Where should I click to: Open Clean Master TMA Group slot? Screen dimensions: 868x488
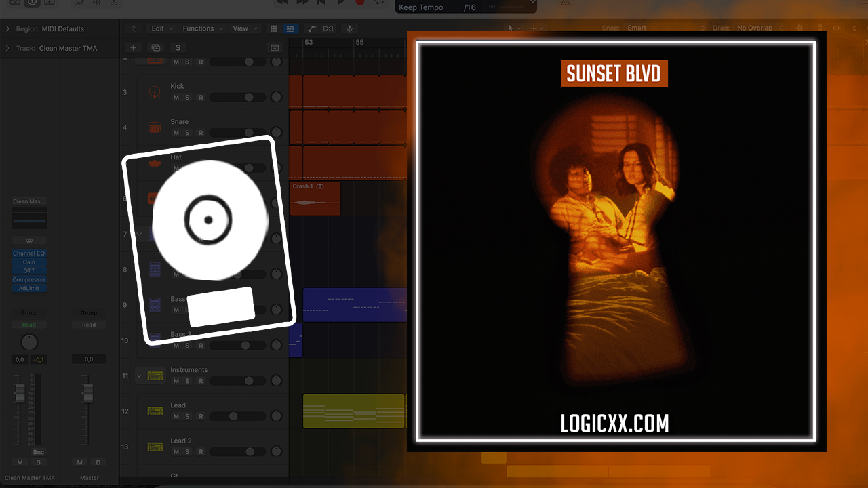point(29,313)
